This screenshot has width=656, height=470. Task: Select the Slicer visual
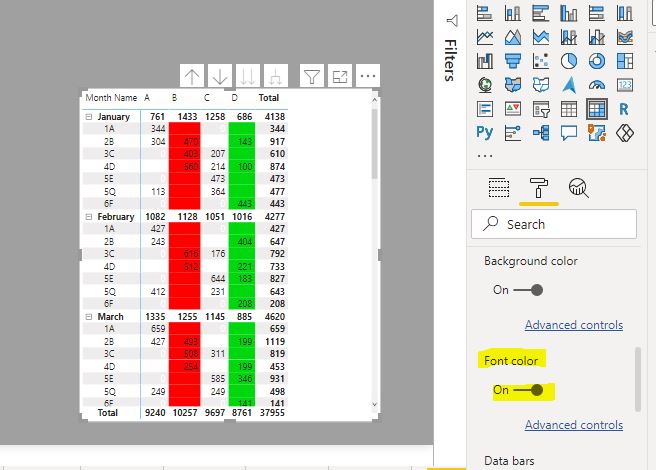[541, 109]
